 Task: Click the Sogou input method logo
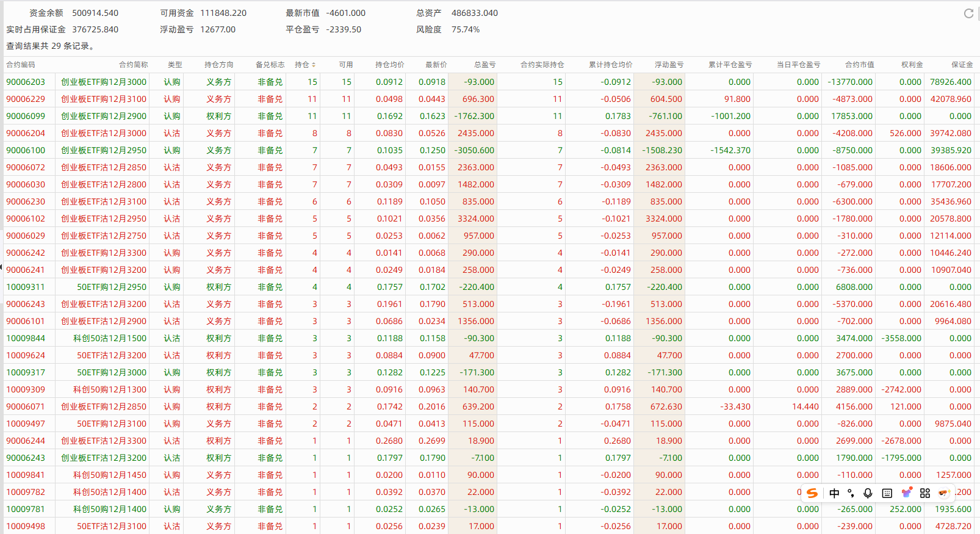(x=812, y=493)
